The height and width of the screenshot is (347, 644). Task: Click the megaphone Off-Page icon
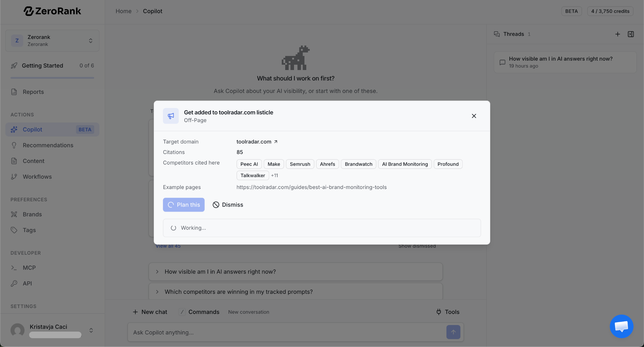(x=171, y=116)
